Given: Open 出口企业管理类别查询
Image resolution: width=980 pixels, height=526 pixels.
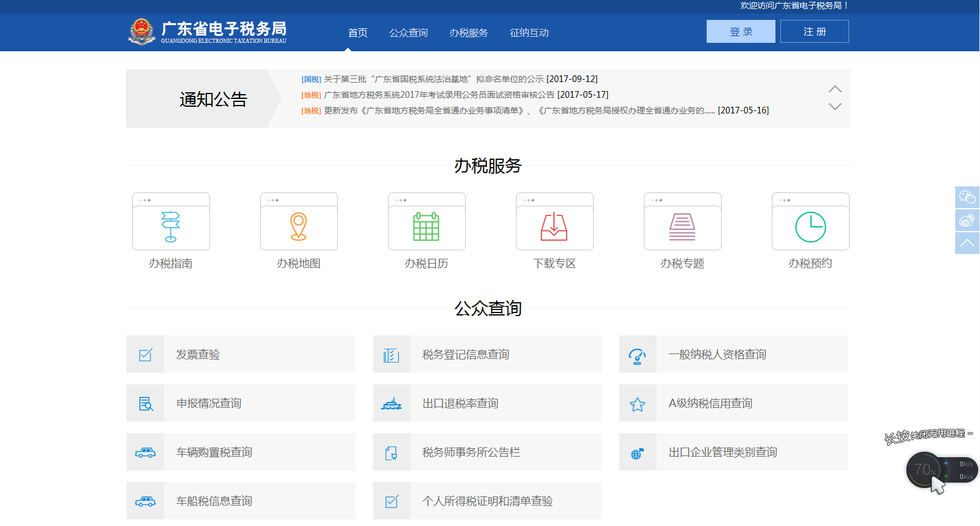Looking at the screenshot, I should [x=733, y=452].
